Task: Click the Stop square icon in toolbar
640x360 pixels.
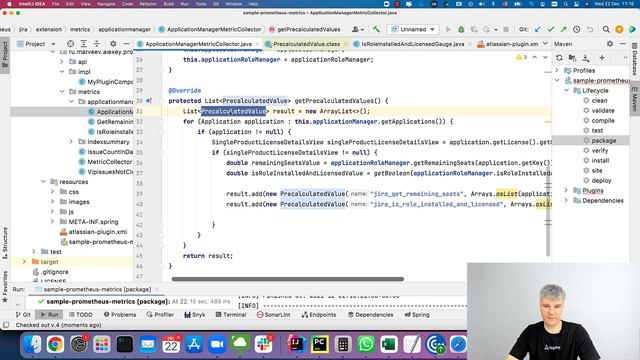Action: point(506,29)
